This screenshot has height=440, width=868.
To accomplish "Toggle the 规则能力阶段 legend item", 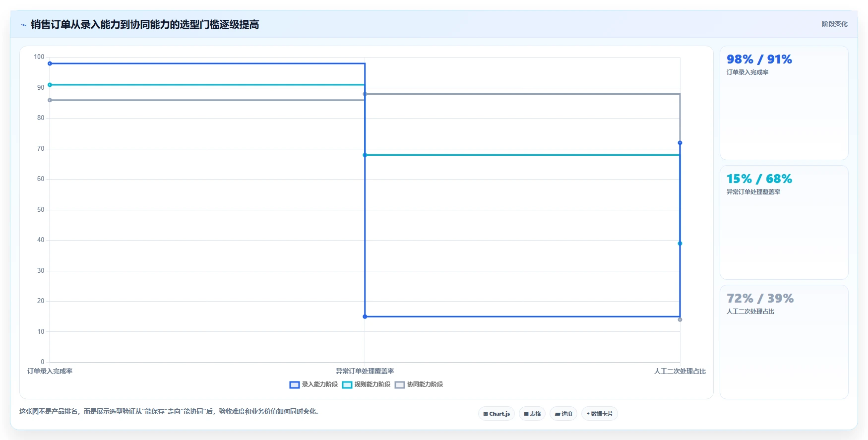I will tap(366, 384).
